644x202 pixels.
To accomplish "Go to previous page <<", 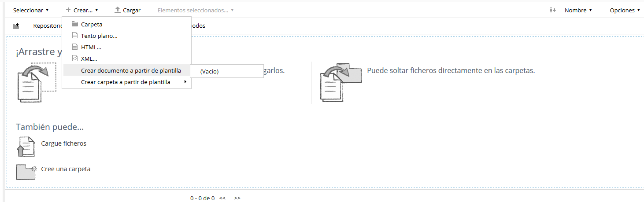I will (x=222, y=198).
